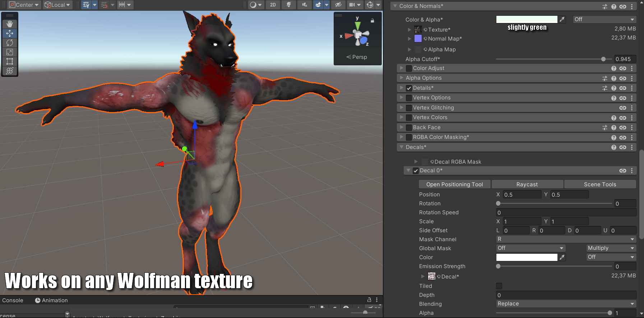Open help icon on Decals section
This screenshot has width=644, height=318.
point(614,147)
